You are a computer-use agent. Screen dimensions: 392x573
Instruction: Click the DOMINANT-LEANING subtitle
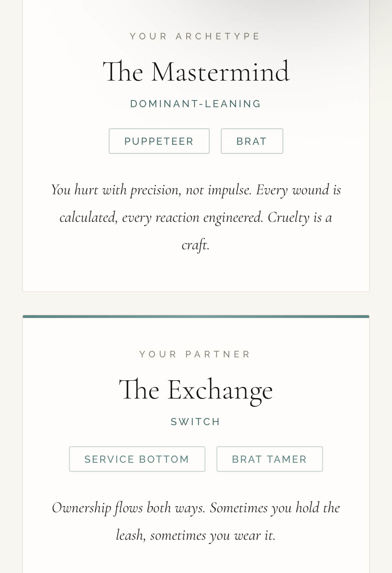[x=196, y=104]
